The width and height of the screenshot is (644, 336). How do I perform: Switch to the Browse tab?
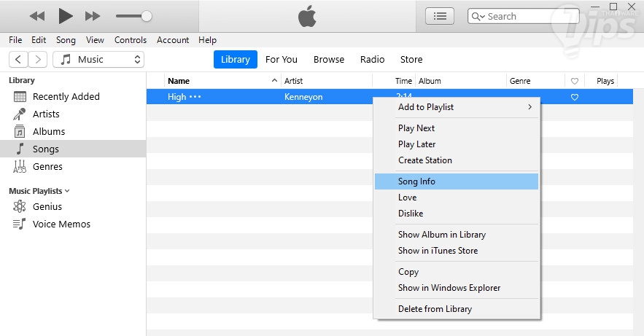pyautogui.click(x=329, y=60)
